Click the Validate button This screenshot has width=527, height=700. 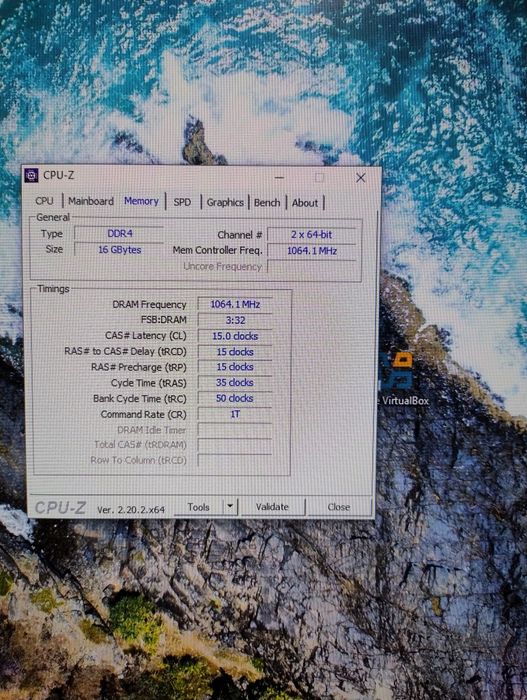(272, 507)
